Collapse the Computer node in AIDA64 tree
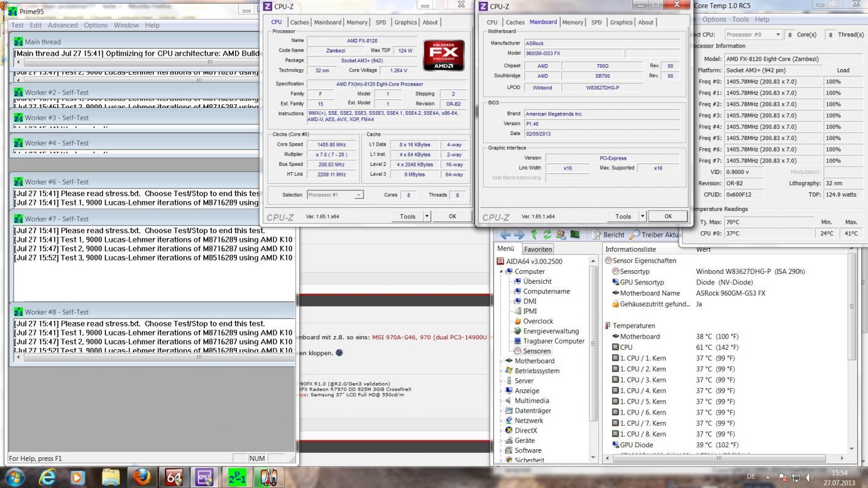Screen dimensions: 868x488 (501, 271)
